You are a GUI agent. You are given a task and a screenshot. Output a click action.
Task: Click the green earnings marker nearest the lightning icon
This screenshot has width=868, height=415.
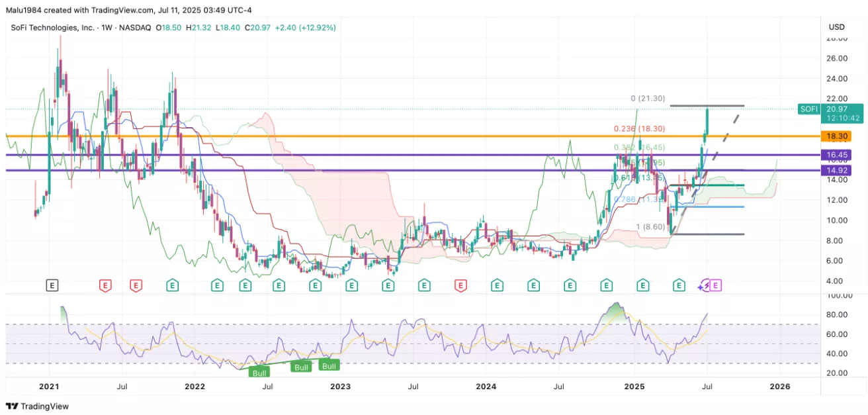click(x=679, y=285)
